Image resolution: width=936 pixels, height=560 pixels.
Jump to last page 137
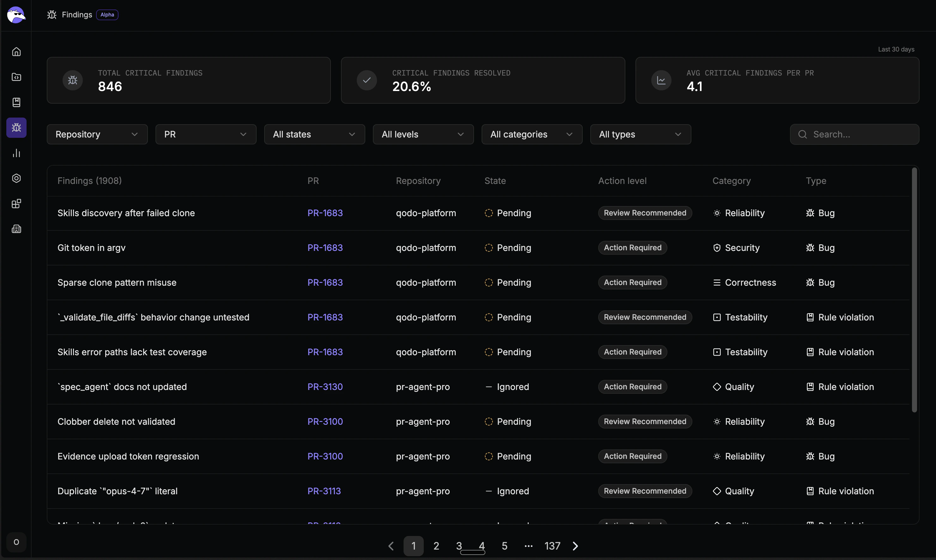click(x=552, y=546)
